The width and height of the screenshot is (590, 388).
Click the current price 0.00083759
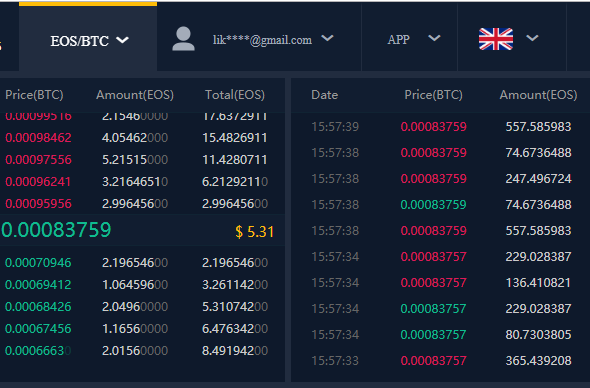pyautogui.click(x=56, y=230)
